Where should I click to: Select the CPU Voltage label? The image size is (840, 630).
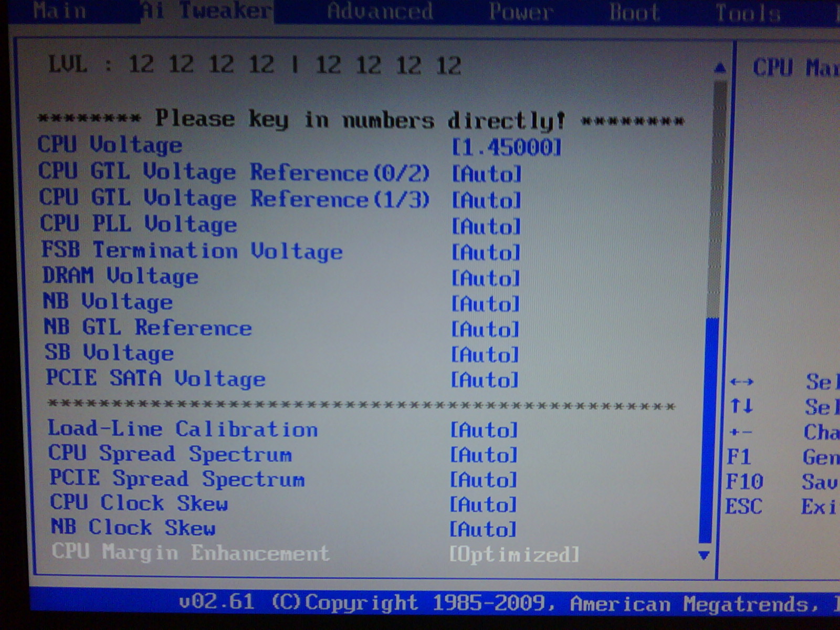pyautogui.click(x=110, y=144)
